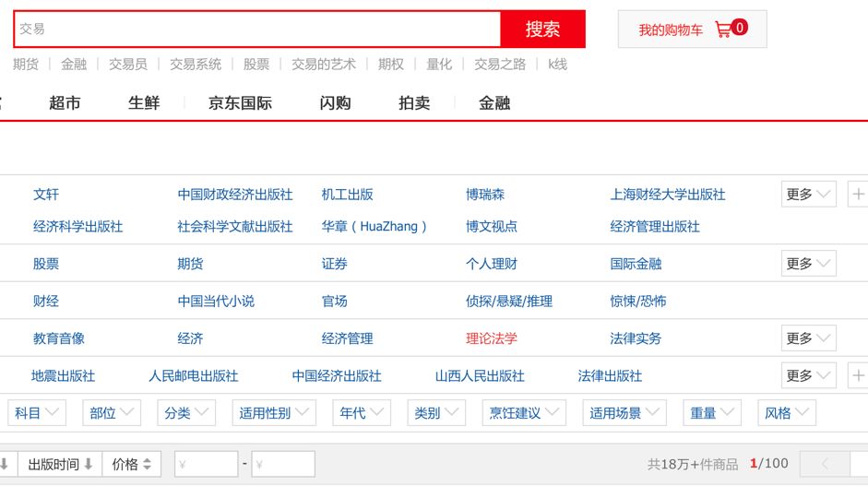Go to the 超市 navigation tab
The image size is (868, 486).
click(x=65, y=103)
